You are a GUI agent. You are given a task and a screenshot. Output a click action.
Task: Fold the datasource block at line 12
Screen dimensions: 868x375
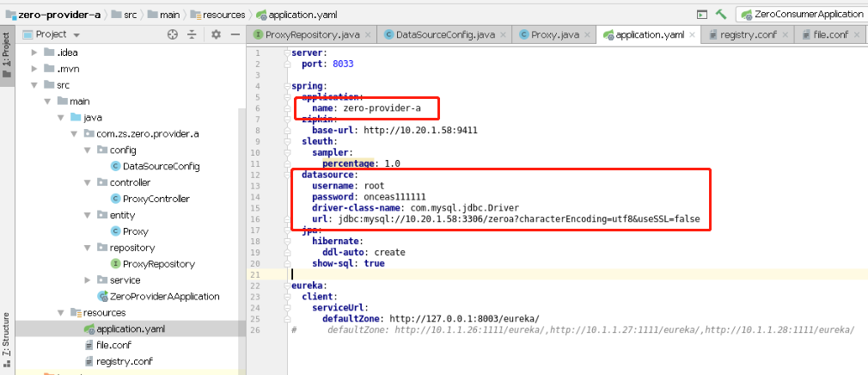(287, 175)
